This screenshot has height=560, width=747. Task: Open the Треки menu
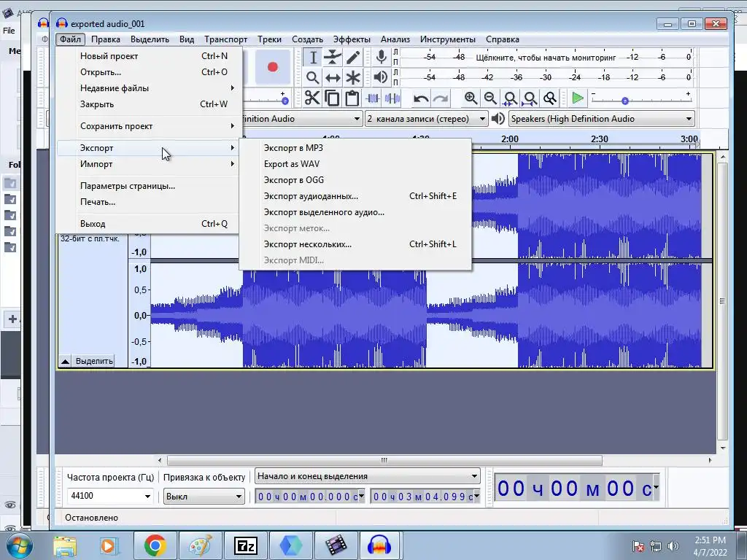click(269, 39)
